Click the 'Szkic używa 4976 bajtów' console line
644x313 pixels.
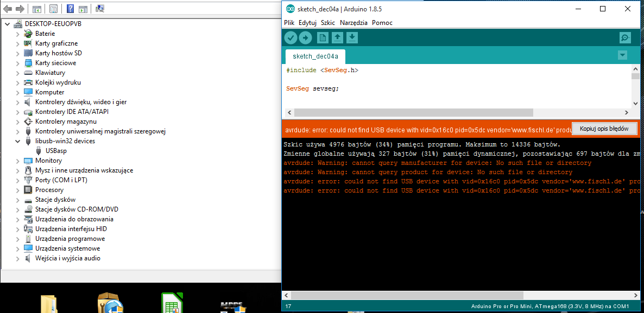click(x=422, y=144)
